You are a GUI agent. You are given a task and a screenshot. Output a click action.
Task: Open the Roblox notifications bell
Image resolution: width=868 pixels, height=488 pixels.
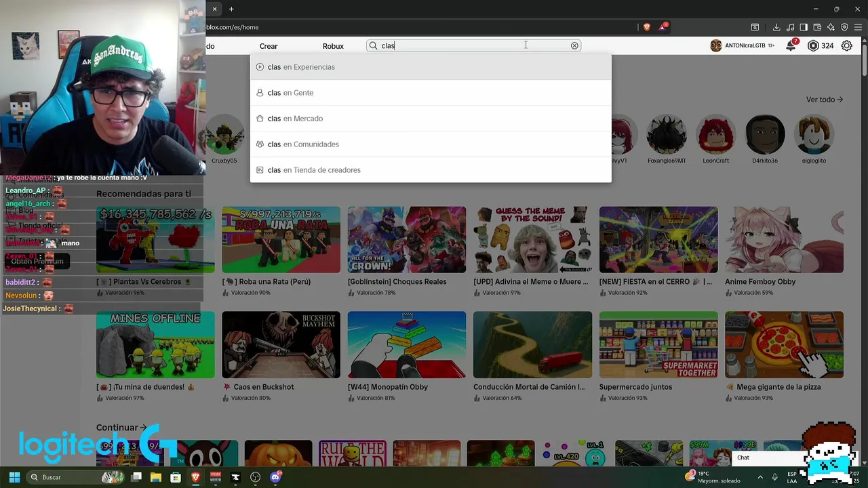point(791,45)
